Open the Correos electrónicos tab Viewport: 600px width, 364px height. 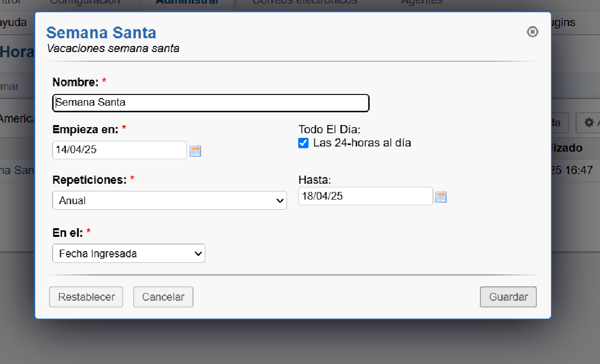(305, 2)
